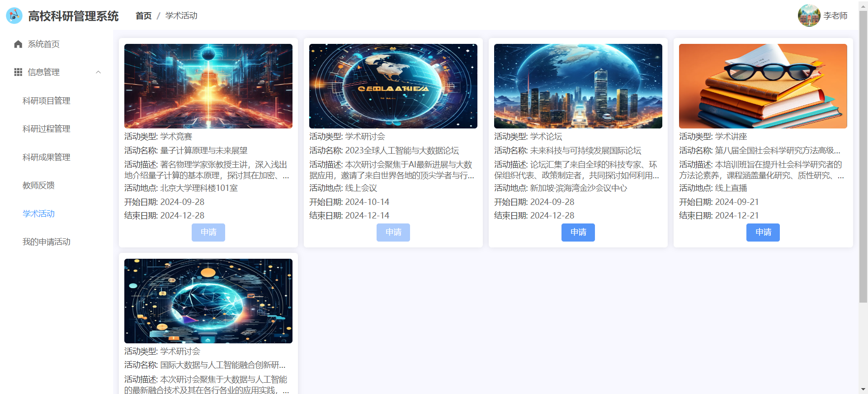This screenshot has width=868, height=394.
Task: Click activity name 2023全球人工智能与大数据论坛
Action: pyautogui.click(x=402, y=150)
